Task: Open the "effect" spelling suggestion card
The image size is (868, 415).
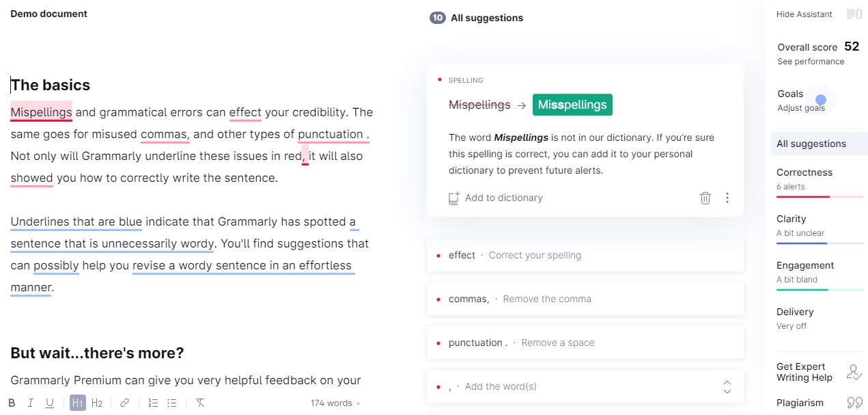Action: (x=585, y=255)
